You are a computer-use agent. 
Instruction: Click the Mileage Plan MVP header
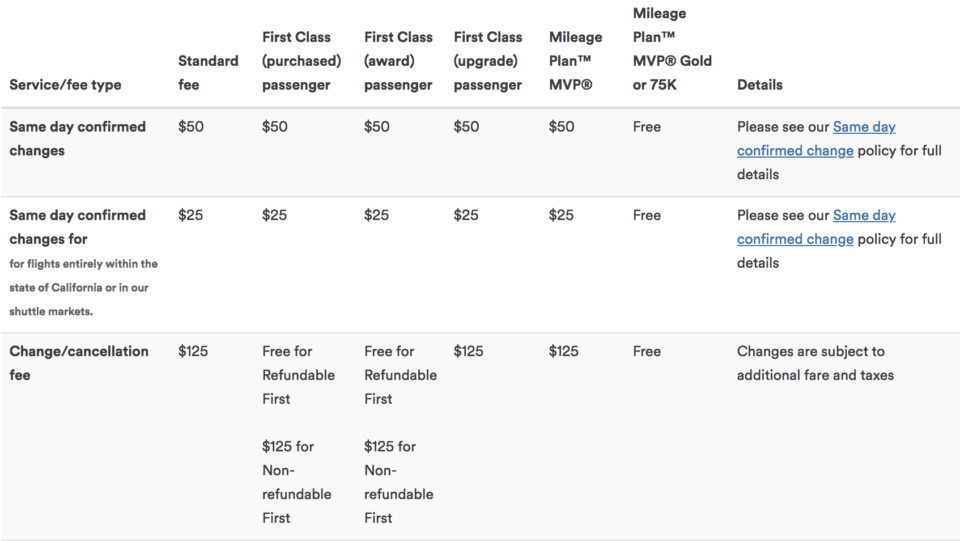pos(576,61)
